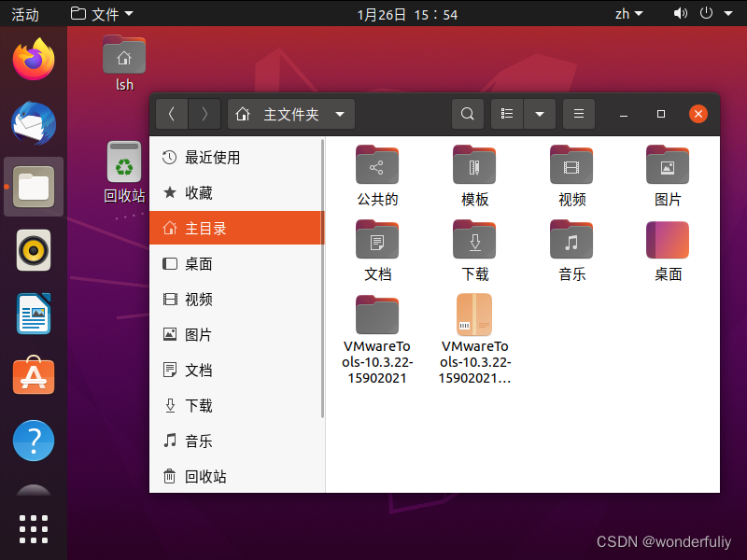Click the volume icon in top bar
Image resolution: width=747 pixels, height=560 pixels.
[x=680, y=13]
